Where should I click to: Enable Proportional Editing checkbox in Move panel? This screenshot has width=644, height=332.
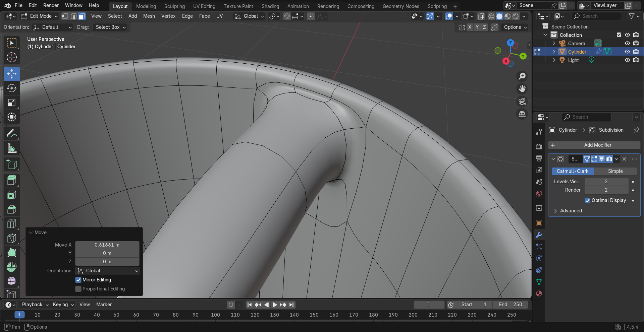(78, 289)
